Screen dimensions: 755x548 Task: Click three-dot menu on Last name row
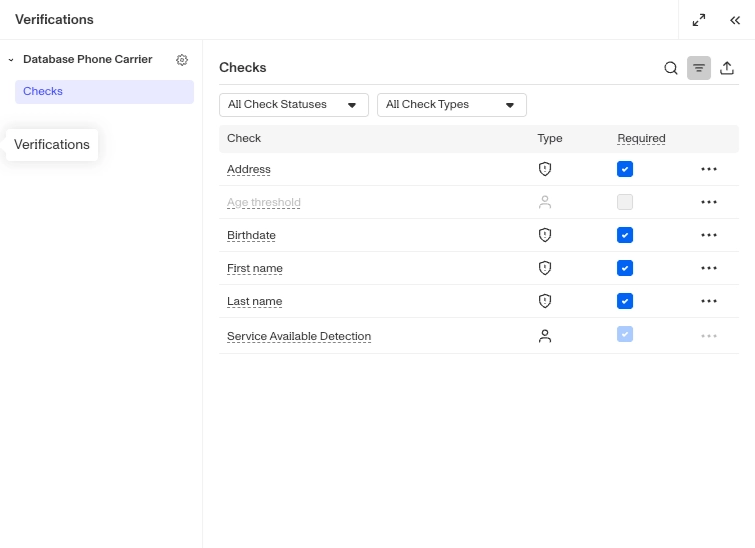click(709, 301)
